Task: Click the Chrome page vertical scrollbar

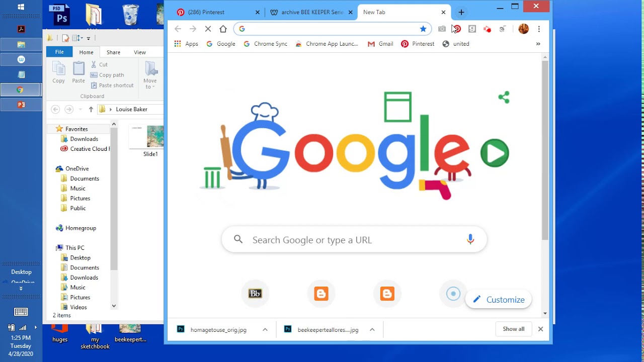Action: [x=545, y=151]
